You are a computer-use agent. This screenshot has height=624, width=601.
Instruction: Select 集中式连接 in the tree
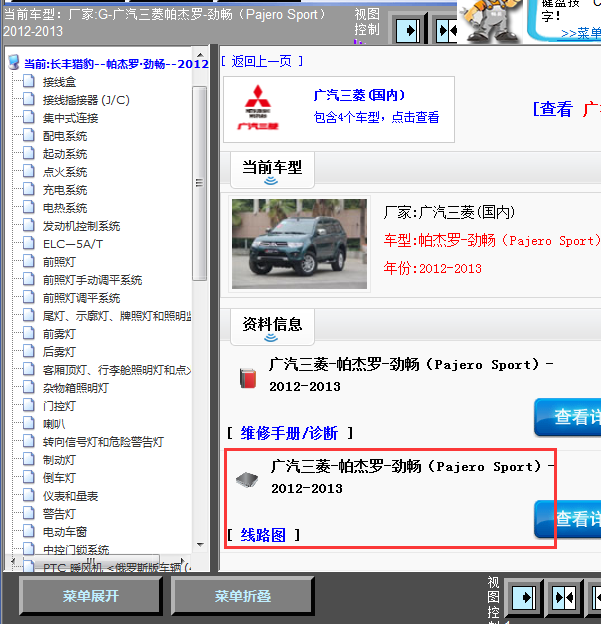70,118
